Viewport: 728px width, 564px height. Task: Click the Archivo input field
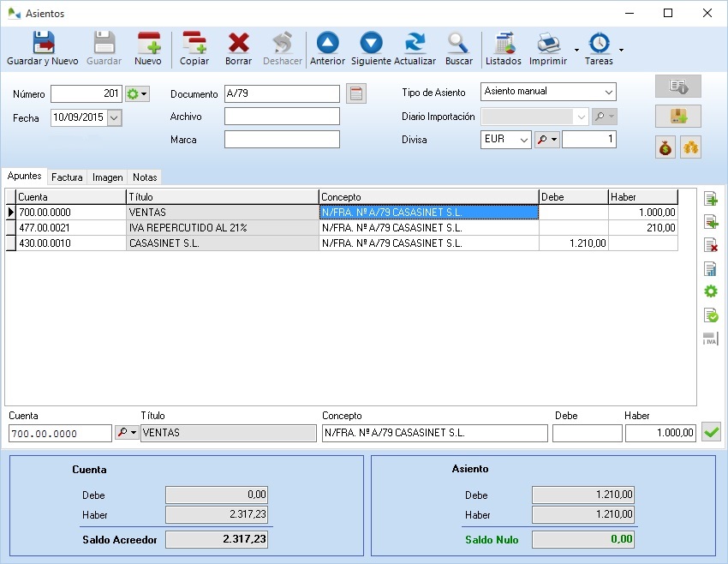click(x=282, y=117)
